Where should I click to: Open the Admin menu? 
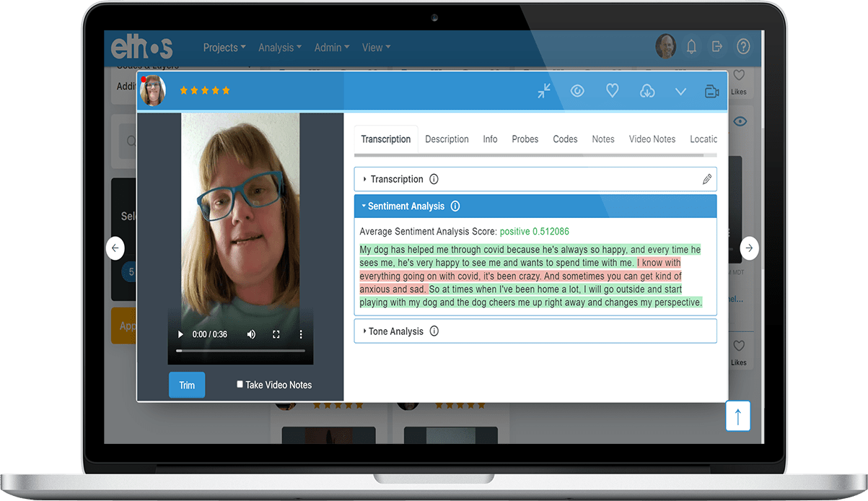coord(332,48)
